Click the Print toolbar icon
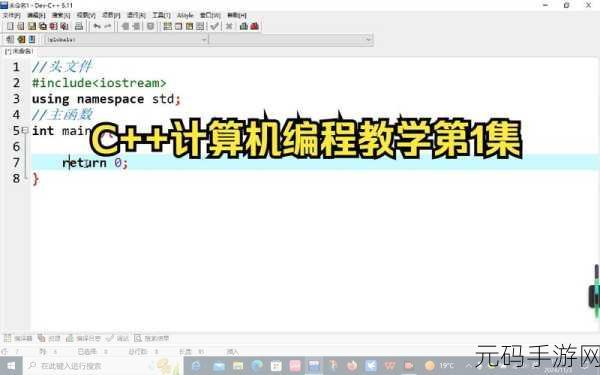 click(x=79, y=26)
